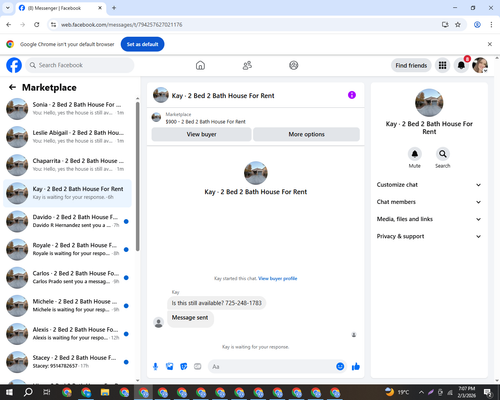Image resolution: width=500 pixels, height=400 pixels.
Task: Open the Windows Start menu
Action: click(x=9, y=392)
